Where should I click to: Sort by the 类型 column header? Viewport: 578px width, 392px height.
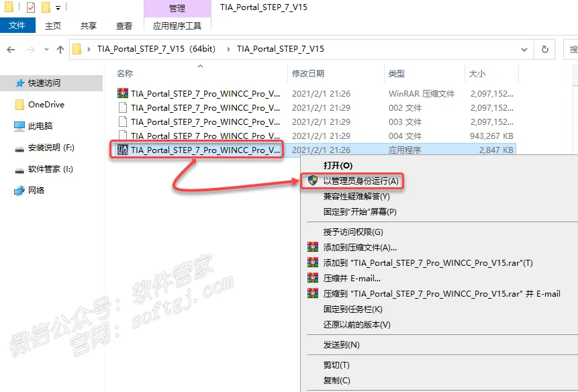click(396, 74)
